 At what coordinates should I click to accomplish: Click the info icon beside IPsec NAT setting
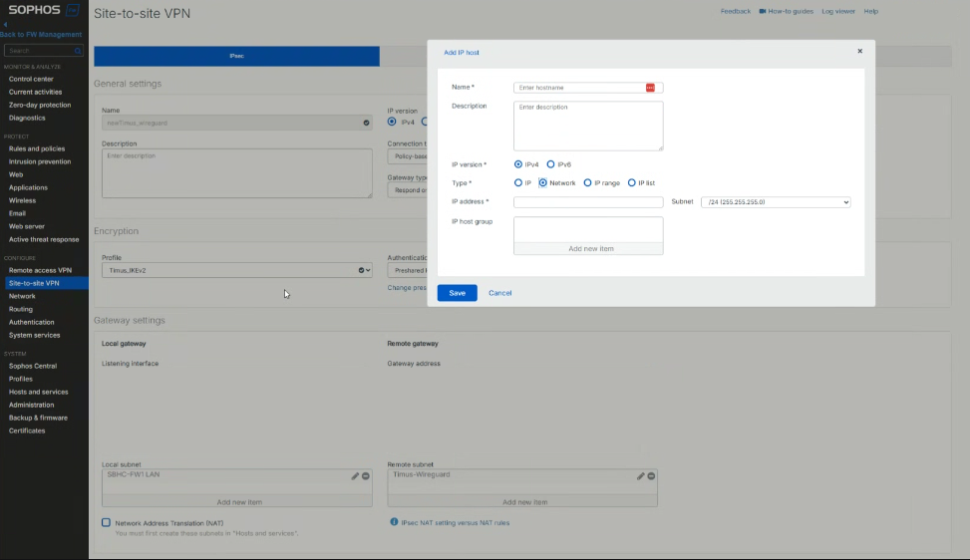pos(394,522)
